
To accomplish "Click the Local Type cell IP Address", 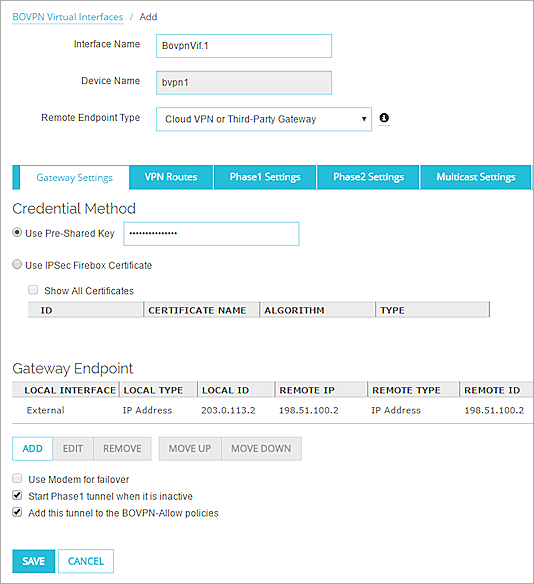I will click(x=147, y=410).
